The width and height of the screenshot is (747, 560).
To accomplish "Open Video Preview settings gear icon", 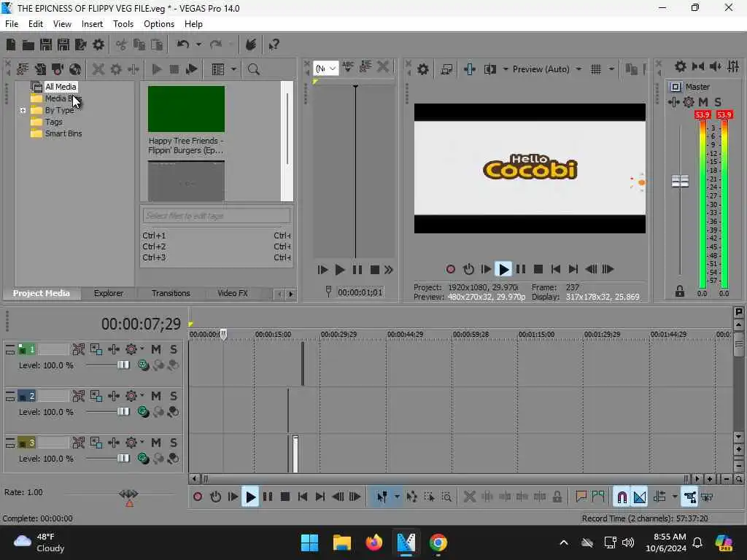I will 422,69.
